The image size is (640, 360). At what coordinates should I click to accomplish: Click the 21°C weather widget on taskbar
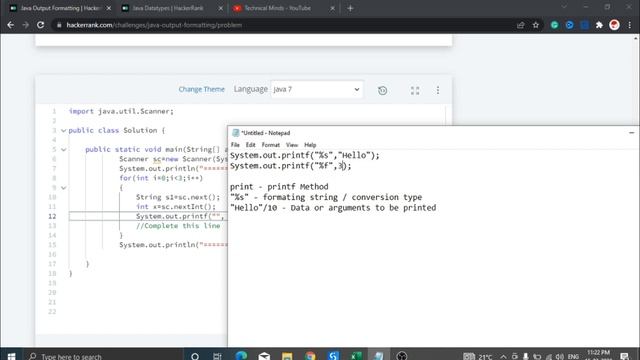point(478,357)
